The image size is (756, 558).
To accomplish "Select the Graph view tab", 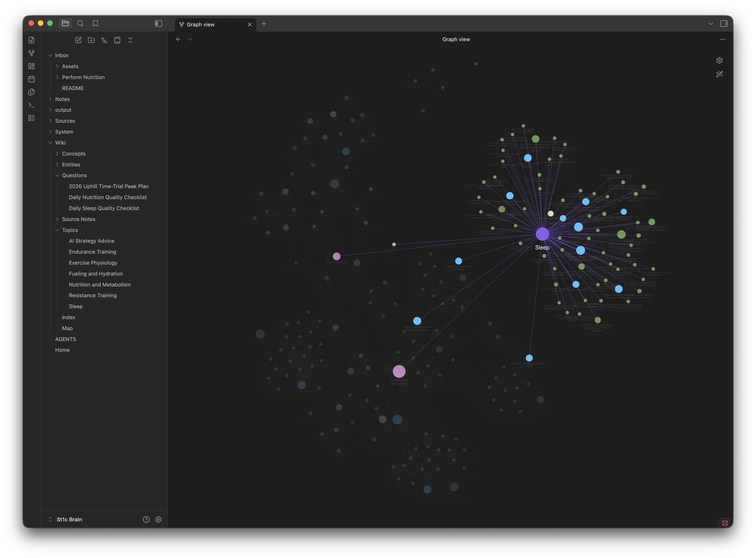I will click(216, 24).
